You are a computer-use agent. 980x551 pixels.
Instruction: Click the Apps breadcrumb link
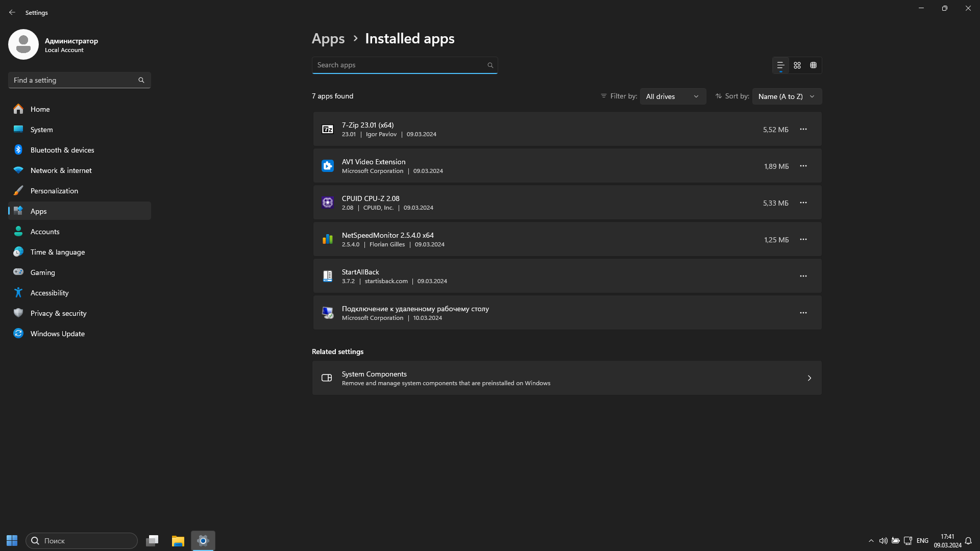(x=328, y=39)
